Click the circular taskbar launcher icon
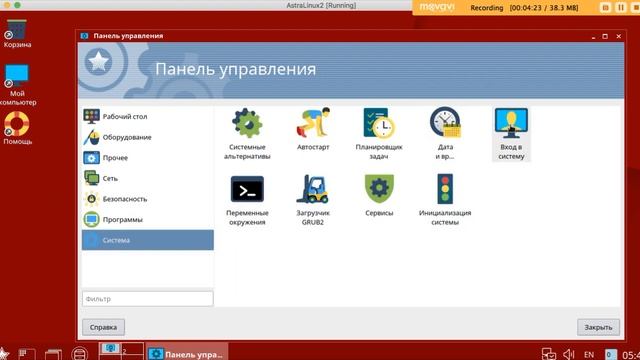 click(x=79, y=353)
